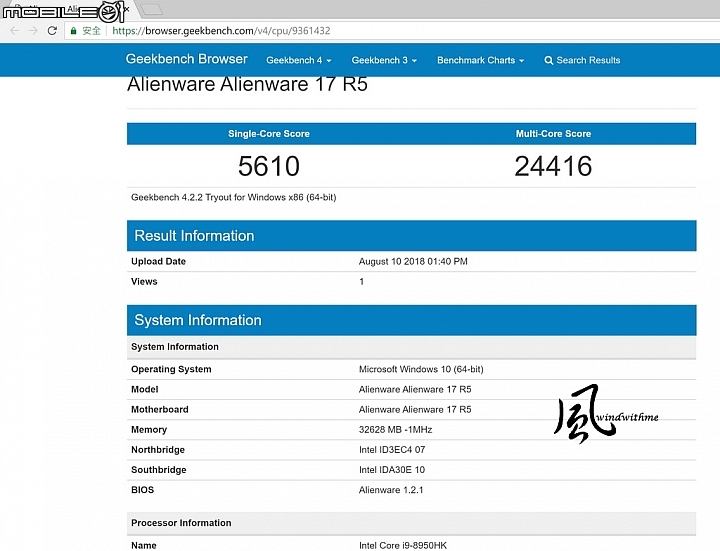Click the Operating System label
Image resolution: width=720 pixels, height=551 pixels.
(x=171, y=369)
